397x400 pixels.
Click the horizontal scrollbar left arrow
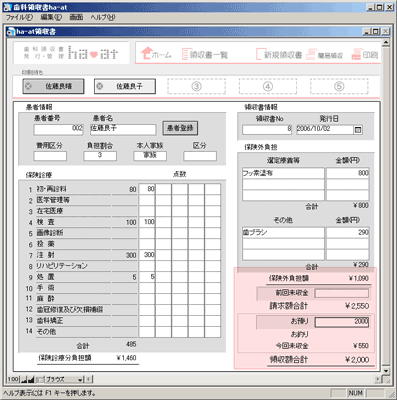88,379
